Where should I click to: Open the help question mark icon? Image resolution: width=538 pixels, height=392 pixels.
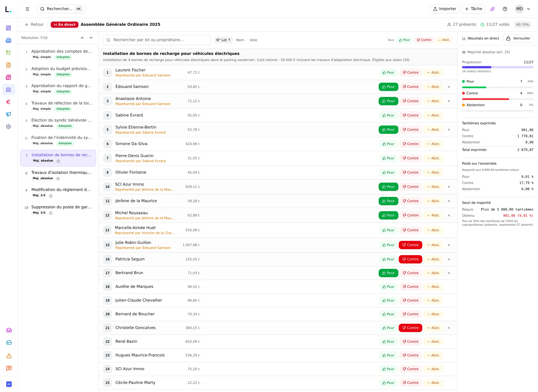tap(505, 9)
